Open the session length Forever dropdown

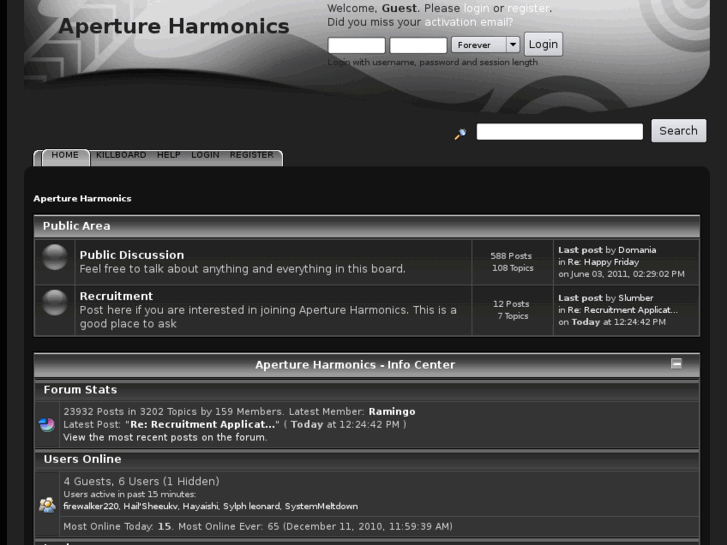point(485,45)
